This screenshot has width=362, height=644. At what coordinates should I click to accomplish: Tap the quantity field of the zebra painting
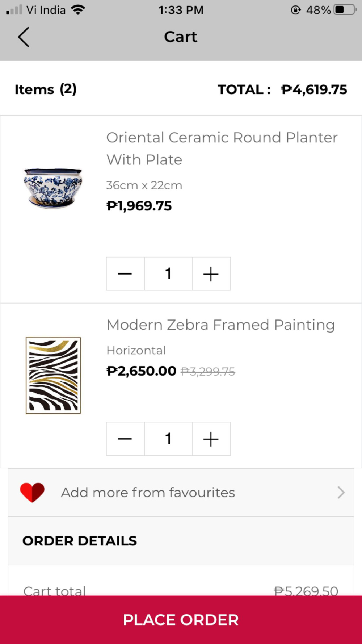(x=168, y=439)
